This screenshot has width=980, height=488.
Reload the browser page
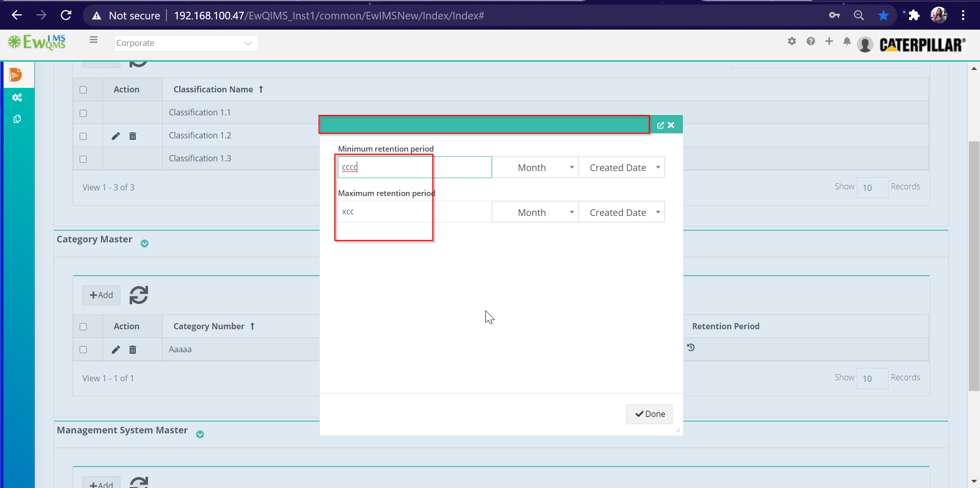coord(66,15)
